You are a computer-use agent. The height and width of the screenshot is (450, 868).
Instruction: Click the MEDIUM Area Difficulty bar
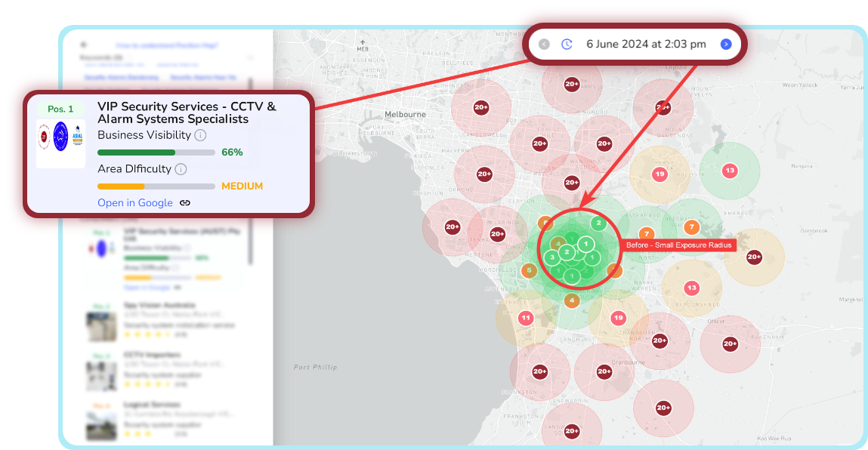tap(156, 186)
